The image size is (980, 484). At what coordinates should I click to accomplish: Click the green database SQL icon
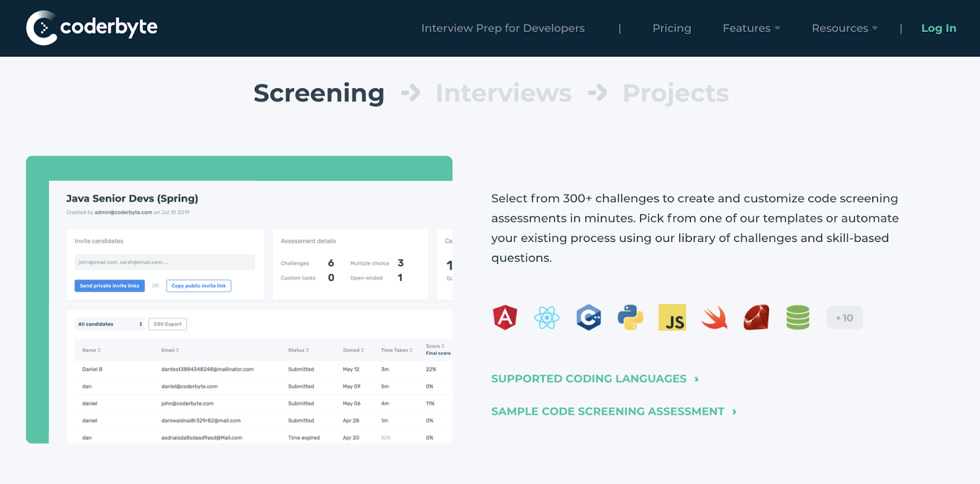[x=797, y=317]
